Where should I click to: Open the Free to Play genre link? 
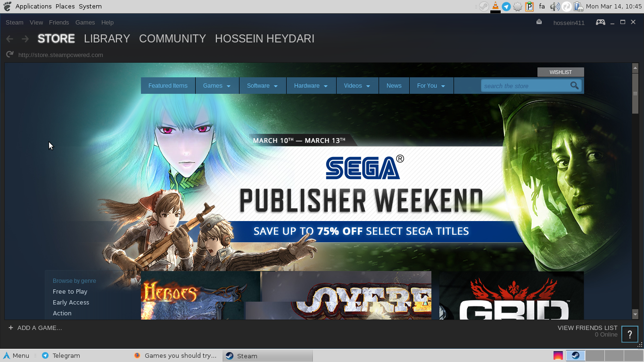[70, 291]
